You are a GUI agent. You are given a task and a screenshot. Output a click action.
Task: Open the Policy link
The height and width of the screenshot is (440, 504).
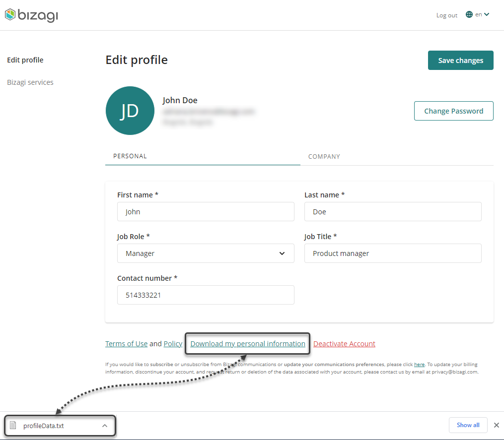coord(173,344)
